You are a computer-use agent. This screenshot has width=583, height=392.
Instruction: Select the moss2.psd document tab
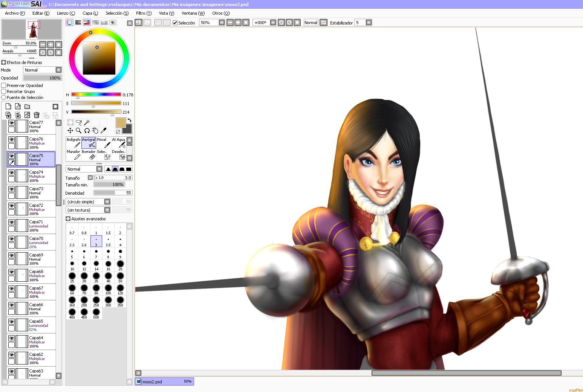point(164,381)
